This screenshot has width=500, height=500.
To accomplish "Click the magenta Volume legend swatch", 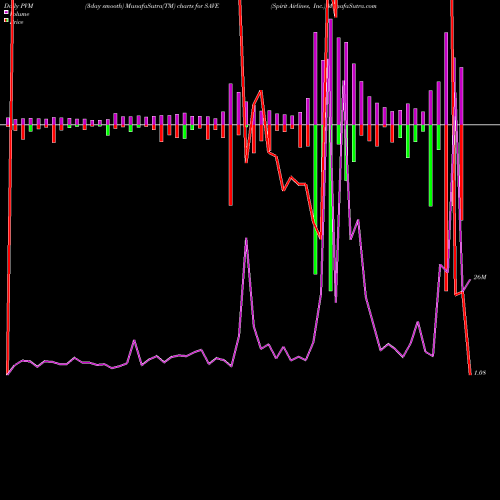I will tap(6, 12).
